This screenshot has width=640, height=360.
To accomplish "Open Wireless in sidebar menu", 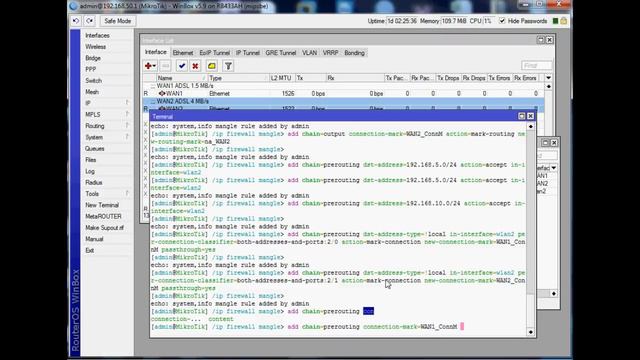I will [107, 47].
